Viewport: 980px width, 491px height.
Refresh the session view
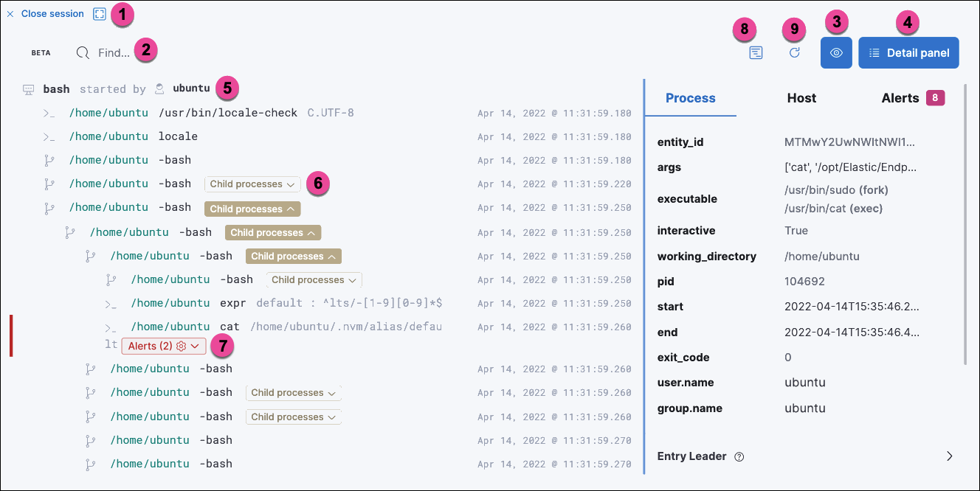click(x=794, y=52)
